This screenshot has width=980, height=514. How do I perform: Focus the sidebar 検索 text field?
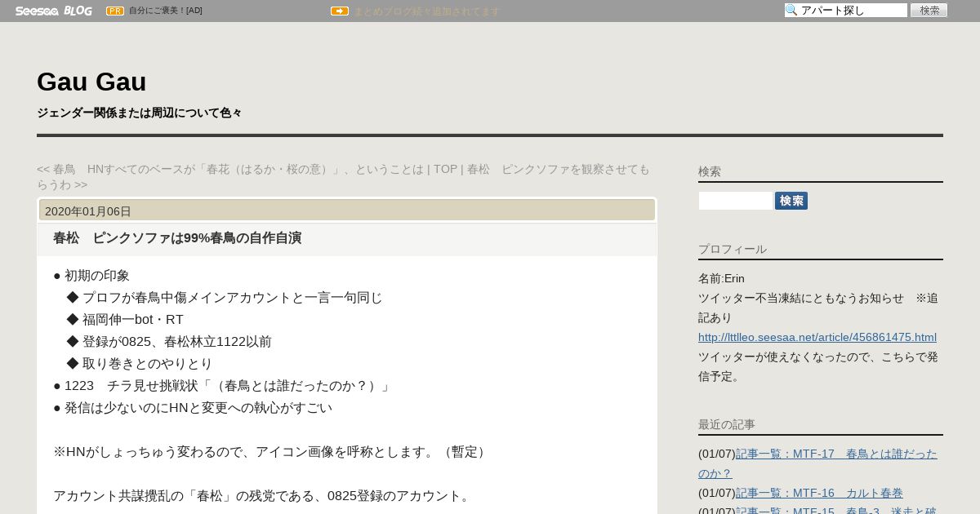[735, 201]
